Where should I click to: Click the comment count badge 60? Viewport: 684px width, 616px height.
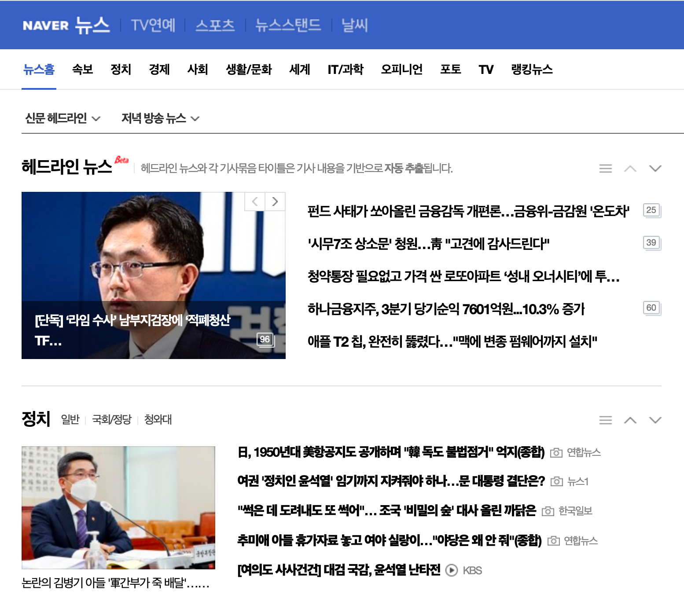(652, 308)
